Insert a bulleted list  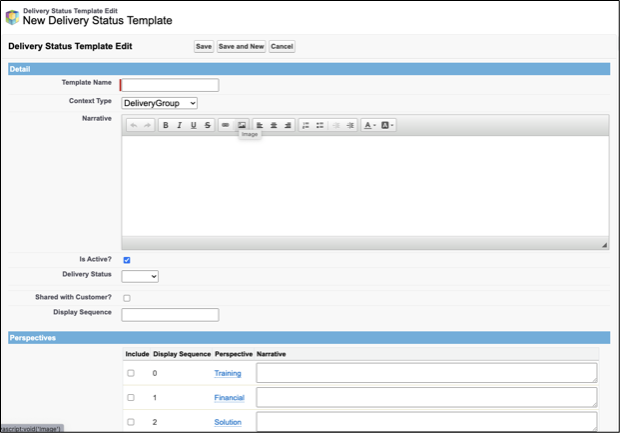click(320, 125)
